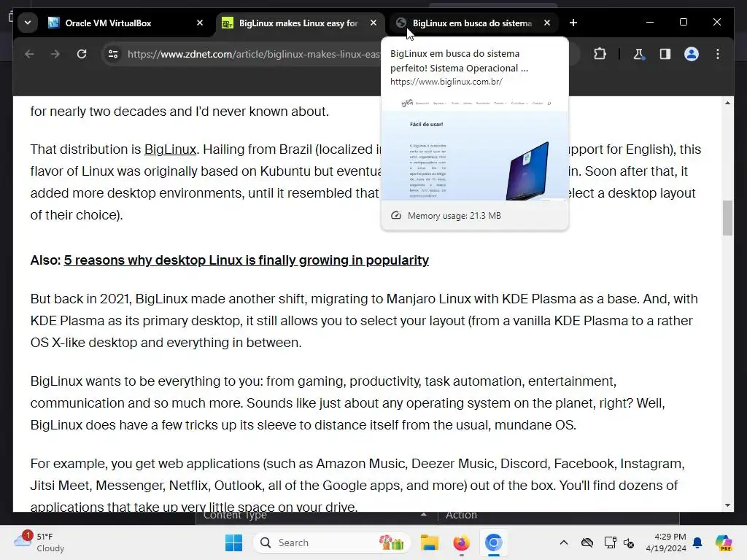Open the Chrome profile avatar
The width and height of the screenshot is (747, 560).
[692, 54]
